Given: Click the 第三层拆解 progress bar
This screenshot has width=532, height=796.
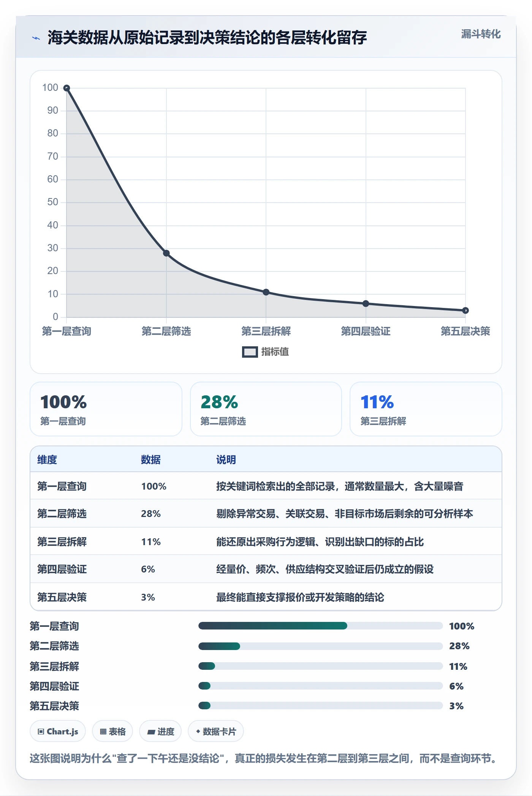Looking at the screenshot, I should (321, 666).
